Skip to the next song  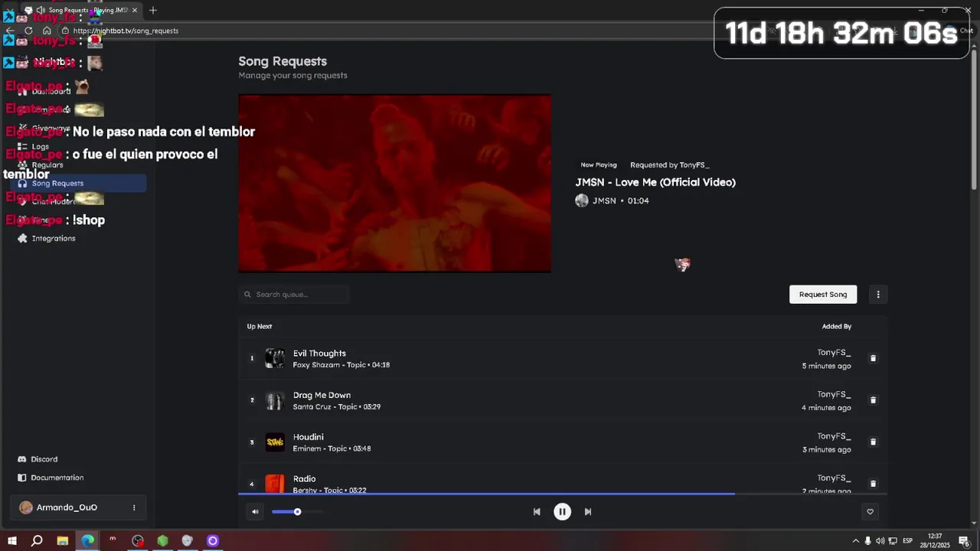point(588,512)
